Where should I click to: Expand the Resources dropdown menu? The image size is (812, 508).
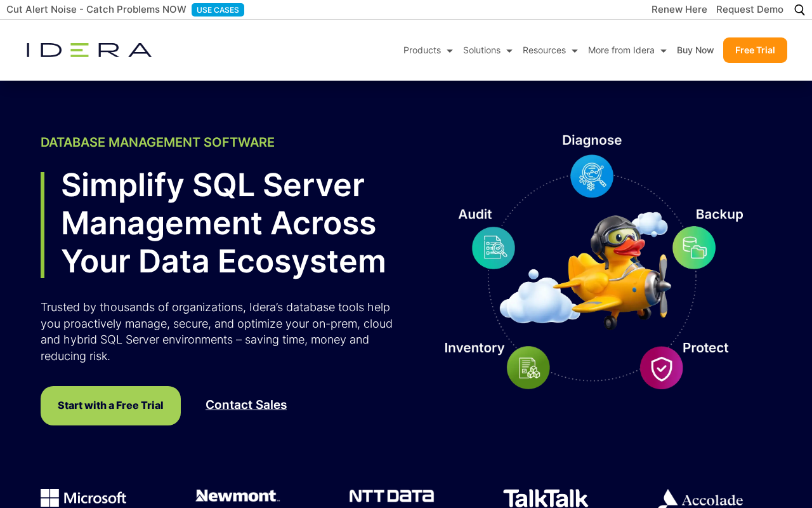pyautogui.click(x=550, y=50)
